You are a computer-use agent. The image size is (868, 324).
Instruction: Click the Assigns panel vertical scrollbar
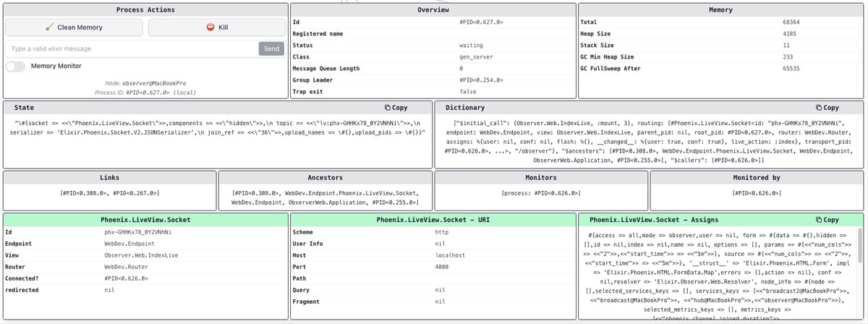click(x=859, y=246)
